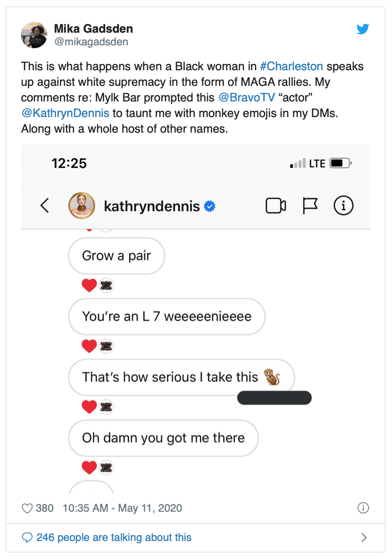This screenshot has width=392, height=560.
Task: Tap the video call camera icon
Action: [275, 206]
